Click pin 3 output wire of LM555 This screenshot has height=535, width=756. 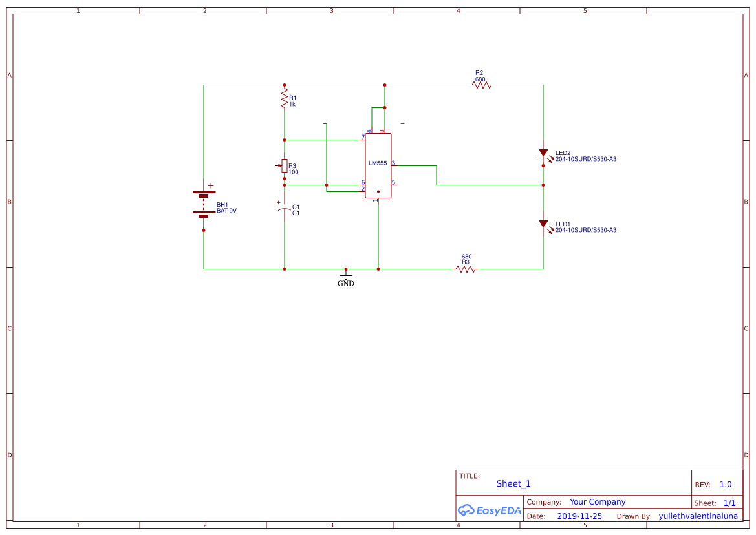click(x=414, y=167)
